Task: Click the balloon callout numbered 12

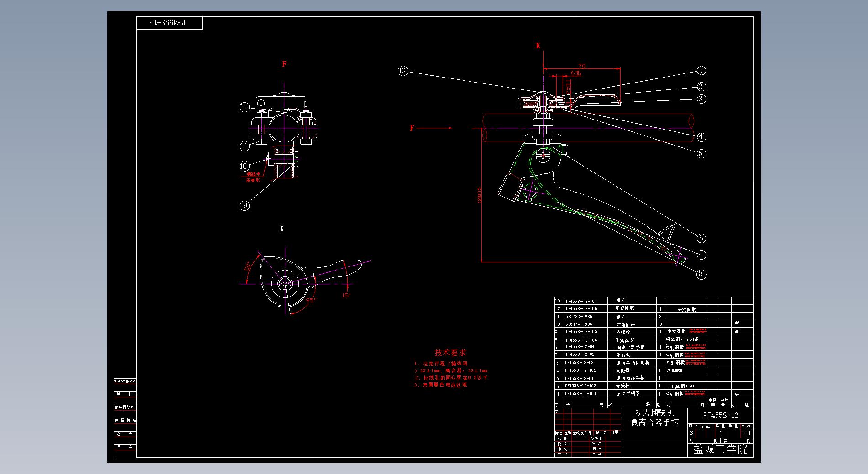Action: (x=245, y=107)
